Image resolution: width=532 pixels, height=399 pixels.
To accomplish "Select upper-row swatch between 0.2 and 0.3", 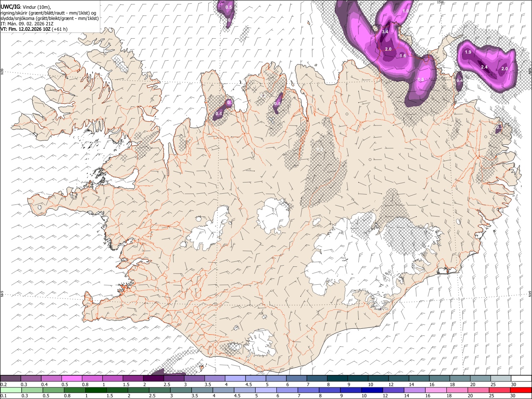I will (x=10, y=378).
